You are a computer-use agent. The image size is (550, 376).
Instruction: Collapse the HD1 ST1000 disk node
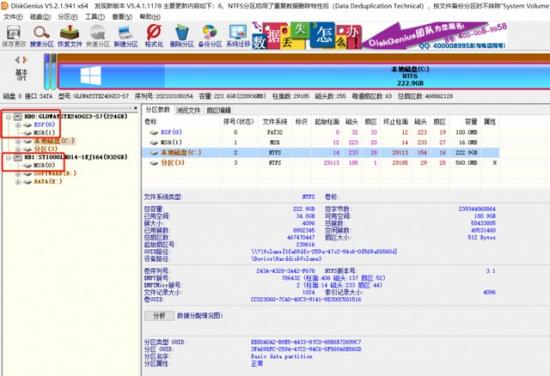click(x=8, y=158)
